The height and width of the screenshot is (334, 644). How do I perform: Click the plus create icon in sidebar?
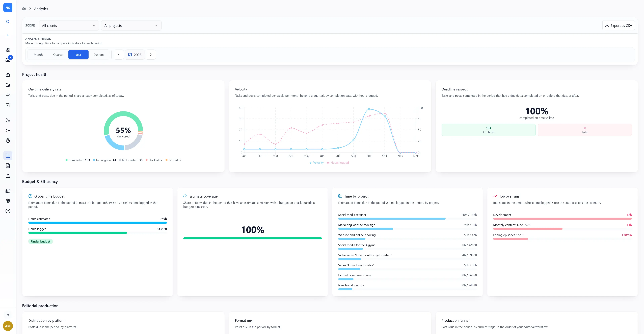coord(8,35)
